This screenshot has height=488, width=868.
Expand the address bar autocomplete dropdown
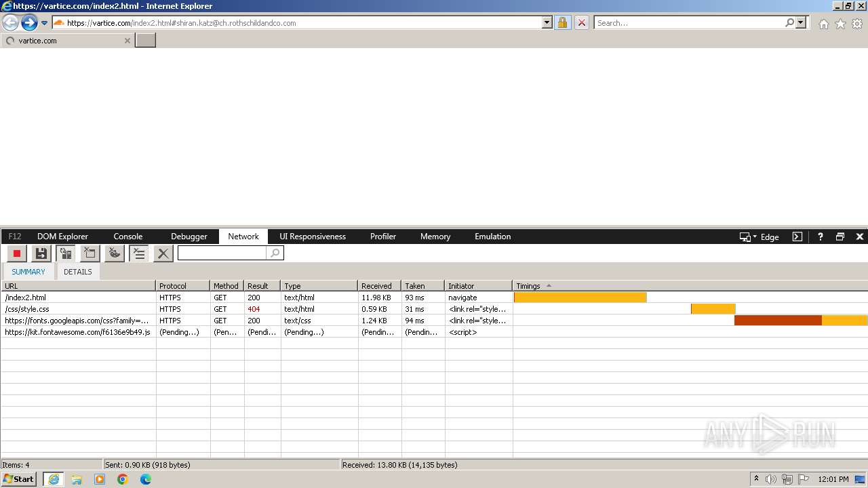(x=547, y=23)
